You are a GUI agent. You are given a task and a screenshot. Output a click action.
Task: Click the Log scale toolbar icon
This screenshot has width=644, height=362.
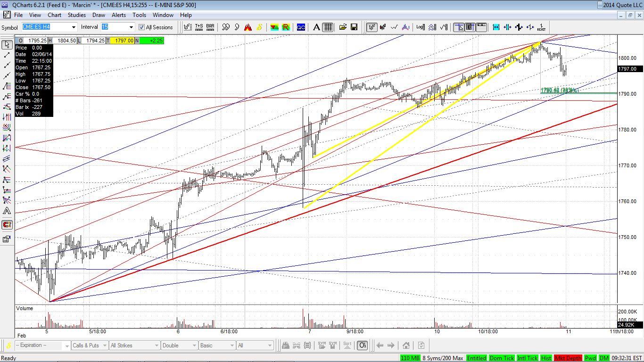[x=421, y=27]
